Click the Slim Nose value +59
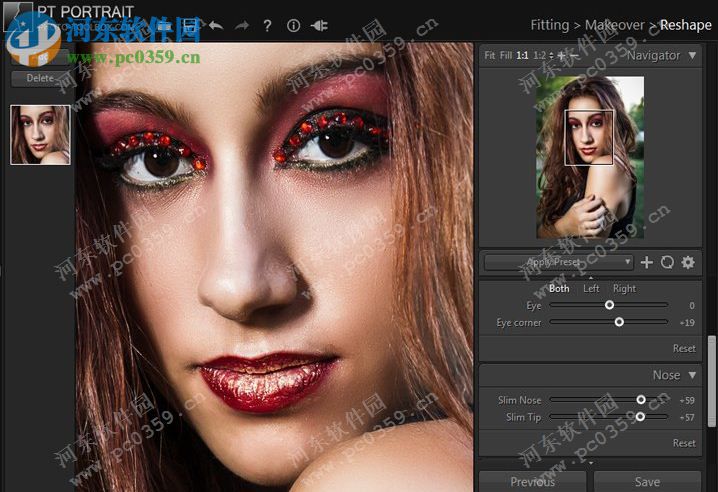 coord(687,400)
